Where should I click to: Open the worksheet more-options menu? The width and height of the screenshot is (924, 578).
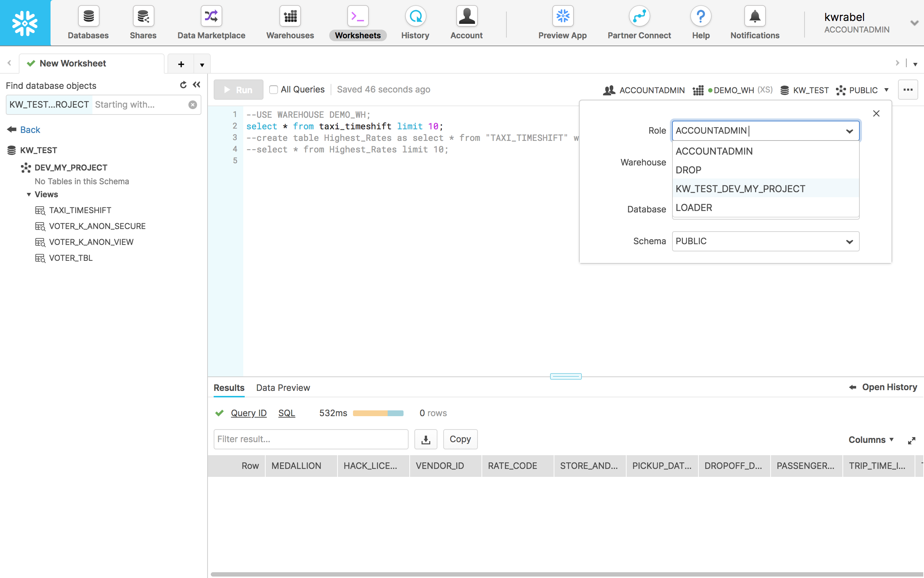(x=908, y=90)
